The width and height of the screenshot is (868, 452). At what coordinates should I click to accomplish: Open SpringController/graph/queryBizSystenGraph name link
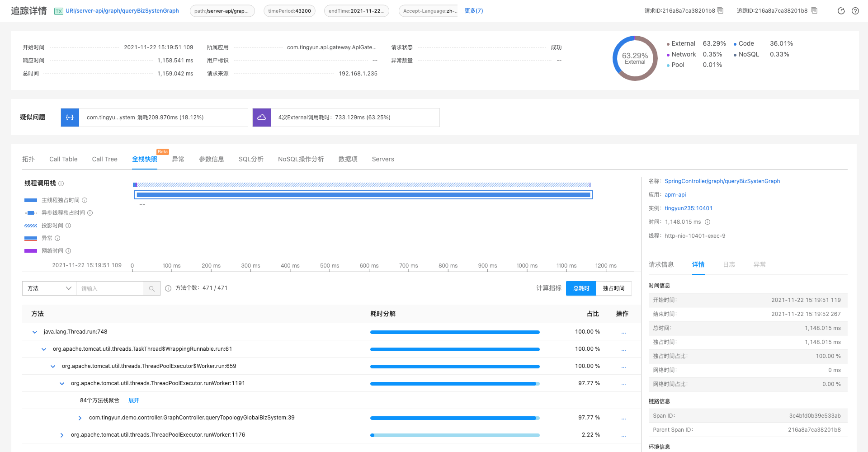pos(722,181)
